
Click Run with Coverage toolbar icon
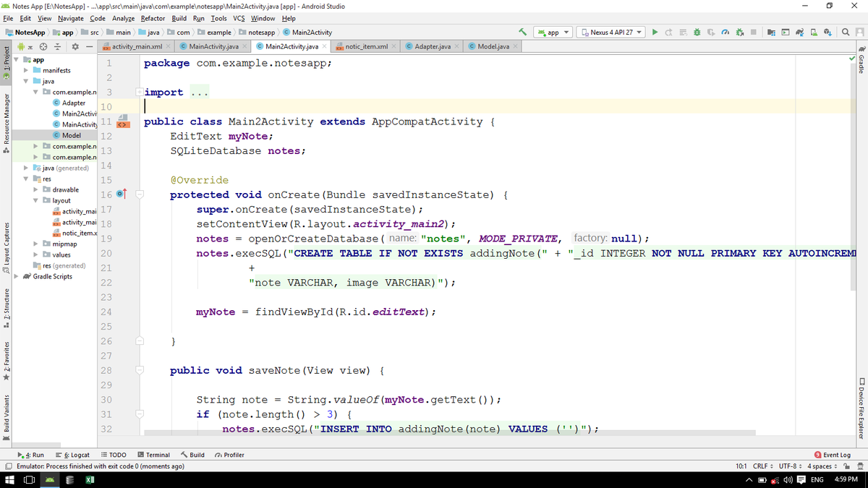click(x=710, y=32)
